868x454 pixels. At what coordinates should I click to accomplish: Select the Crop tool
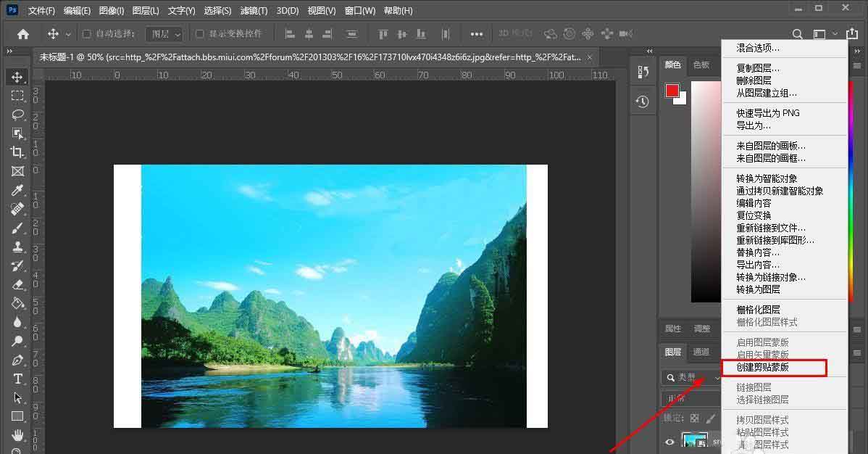18,152
